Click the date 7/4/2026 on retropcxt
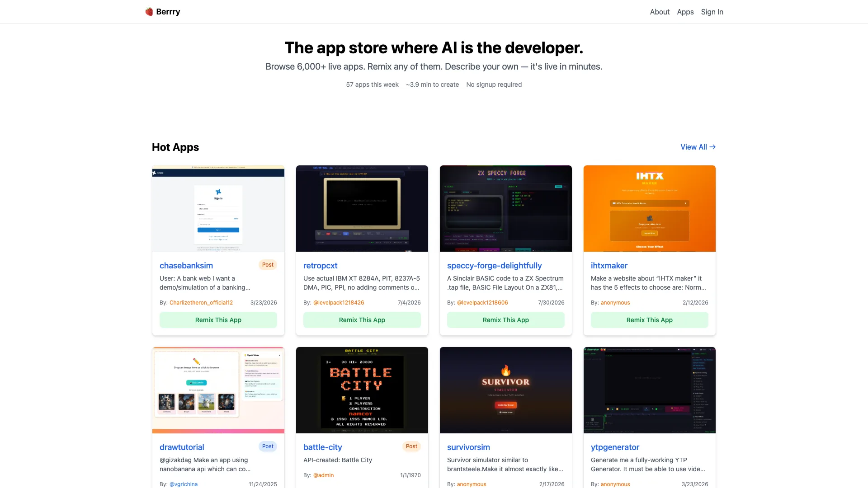Image resolution: width=868 pixels, height=488 pixels. click(409, 303)
